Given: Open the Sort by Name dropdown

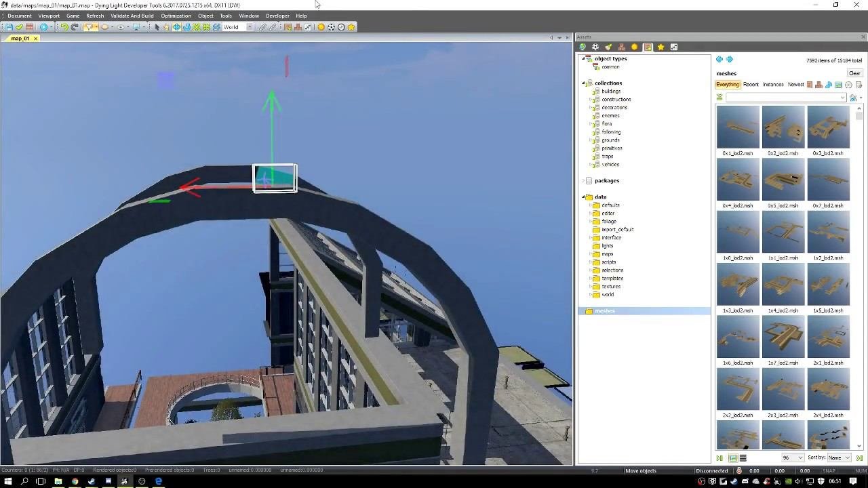Looking at the screenshot, I should point(839,458).
